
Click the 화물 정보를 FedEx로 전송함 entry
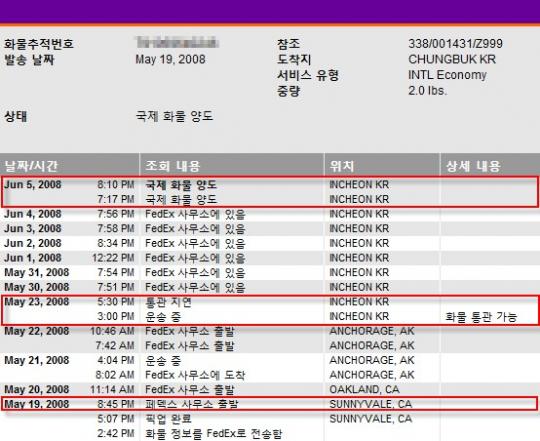tap(213, 433)
